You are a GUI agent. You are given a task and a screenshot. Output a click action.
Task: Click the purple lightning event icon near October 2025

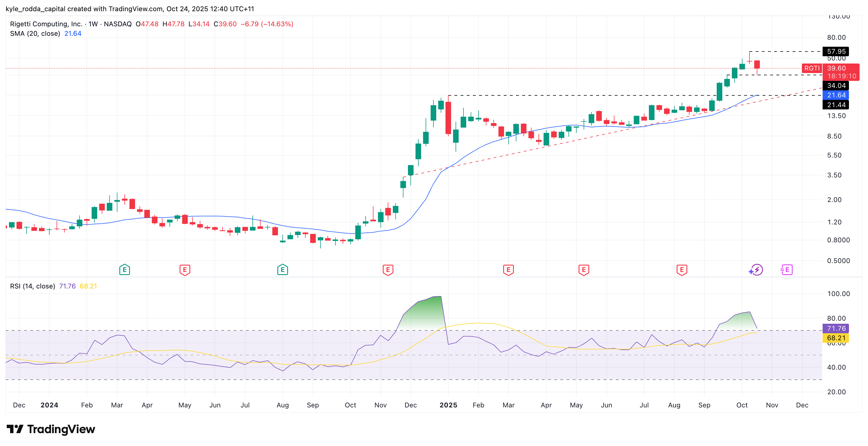click(756, 270)
